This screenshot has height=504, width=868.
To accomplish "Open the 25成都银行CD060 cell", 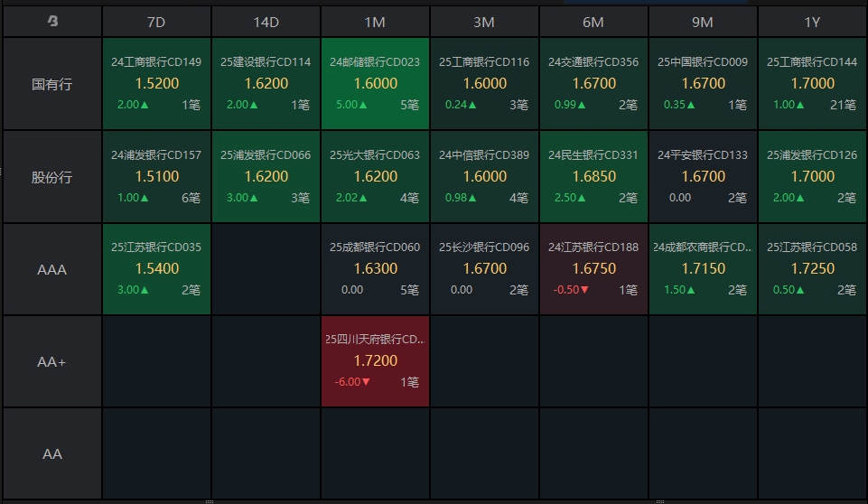I will pos(375,269).
